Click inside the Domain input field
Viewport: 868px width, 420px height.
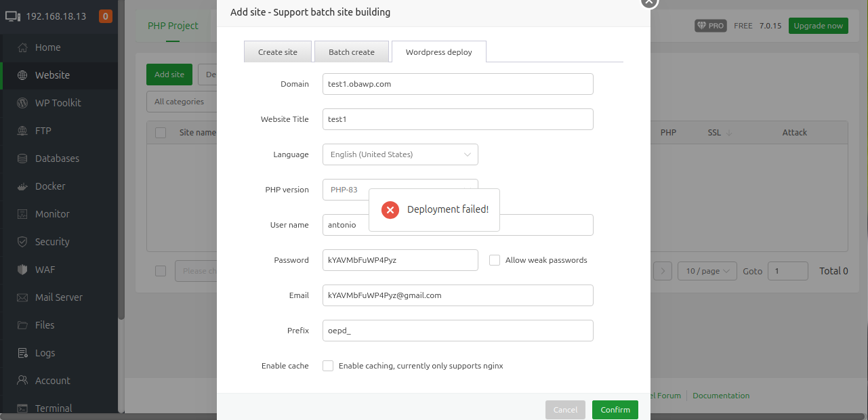point(457,84)
